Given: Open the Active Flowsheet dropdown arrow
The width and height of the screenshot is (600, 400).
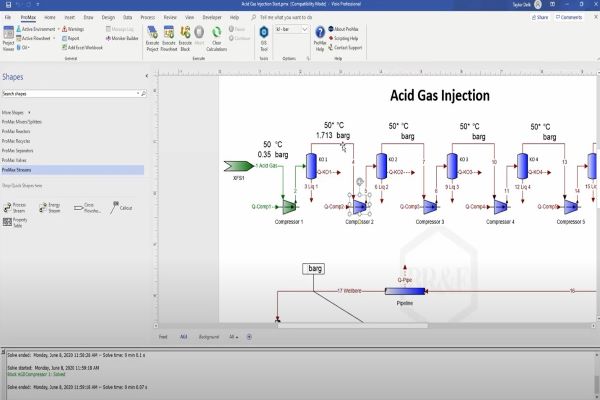Looking at the screenshot, I should click(x=54, y=38).
